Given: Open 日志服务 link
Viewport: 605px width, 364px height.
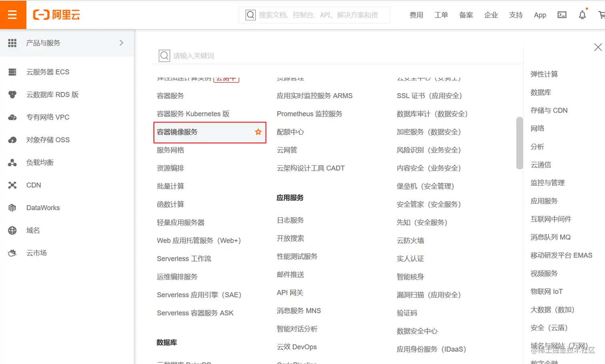Looking at the screenshot, I should tap(290, 220).
